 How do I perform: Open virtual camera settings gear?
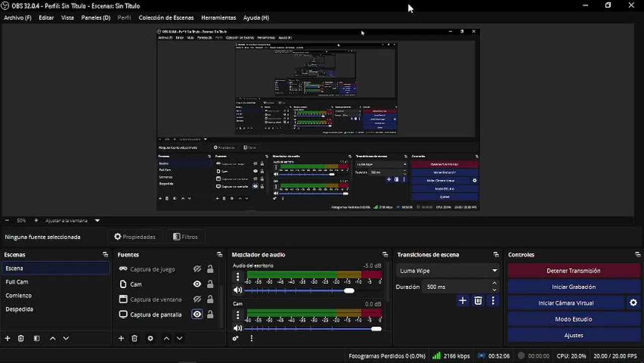[633, 303]
